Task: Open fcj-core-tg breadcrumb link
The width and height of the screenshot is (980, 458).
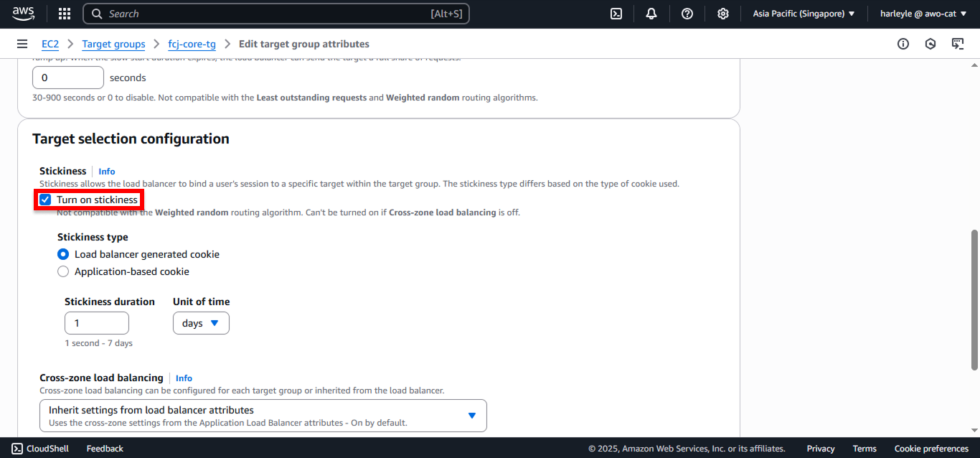Action: (x=192, y=44)
